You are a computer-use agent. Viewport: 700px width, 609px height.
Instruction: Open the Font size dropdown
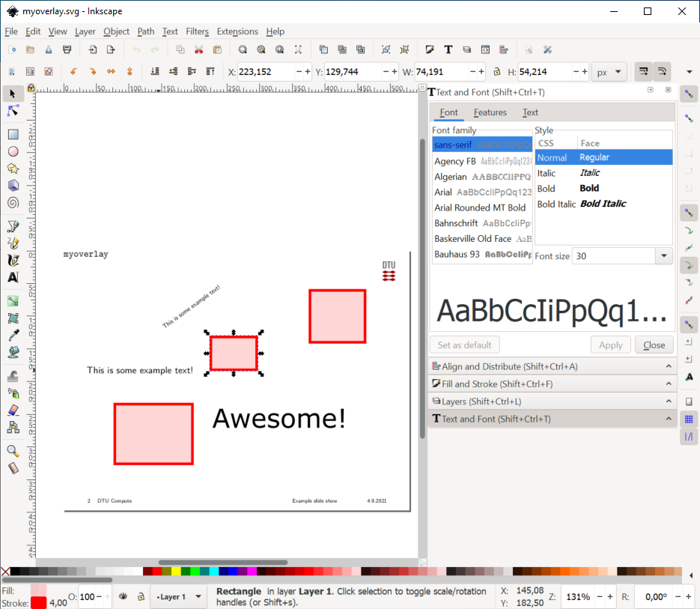tap(663, 256)
